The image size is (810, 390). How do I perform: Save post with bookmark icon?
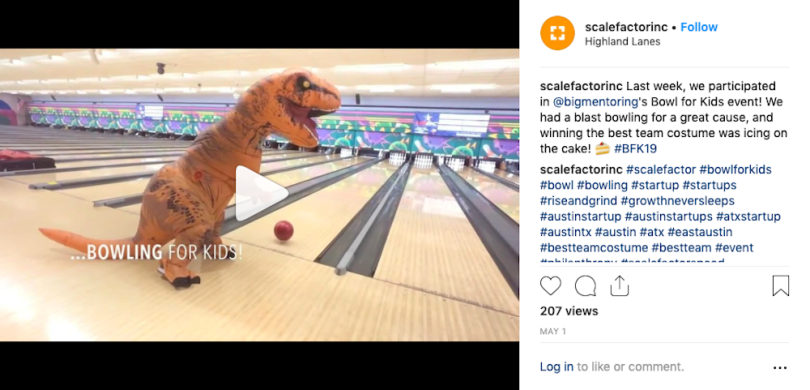tap(781, 286)
